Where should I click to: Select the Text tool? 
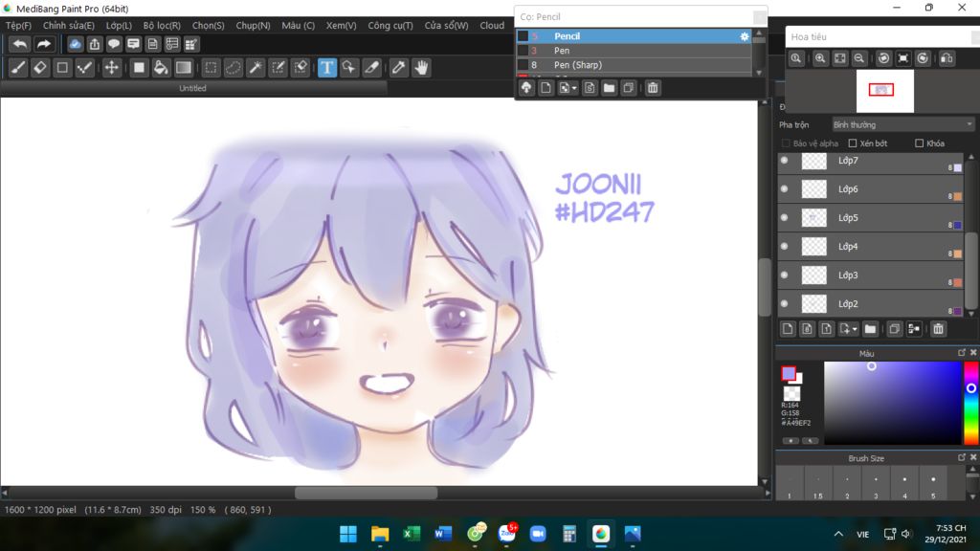coord(327,68)
